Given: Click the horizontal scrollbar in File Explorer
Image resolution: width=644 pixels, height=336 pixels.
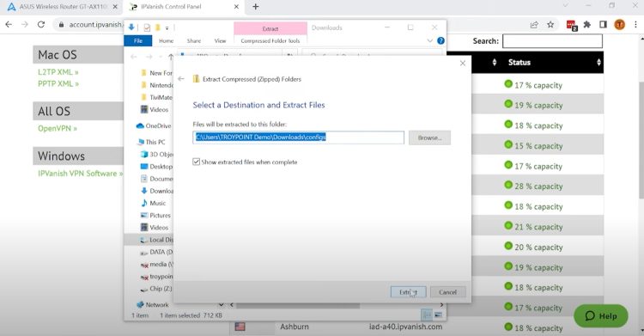Looking at the screenshot, I should tap(298, 305).
